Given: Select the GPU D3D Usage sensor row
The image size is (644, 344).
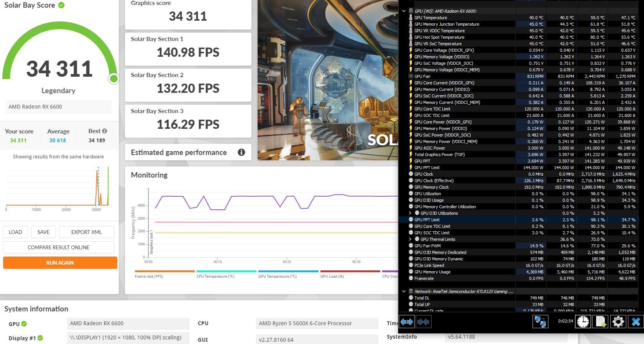Looking at the screenshot, I should click(x=519, y=200).
